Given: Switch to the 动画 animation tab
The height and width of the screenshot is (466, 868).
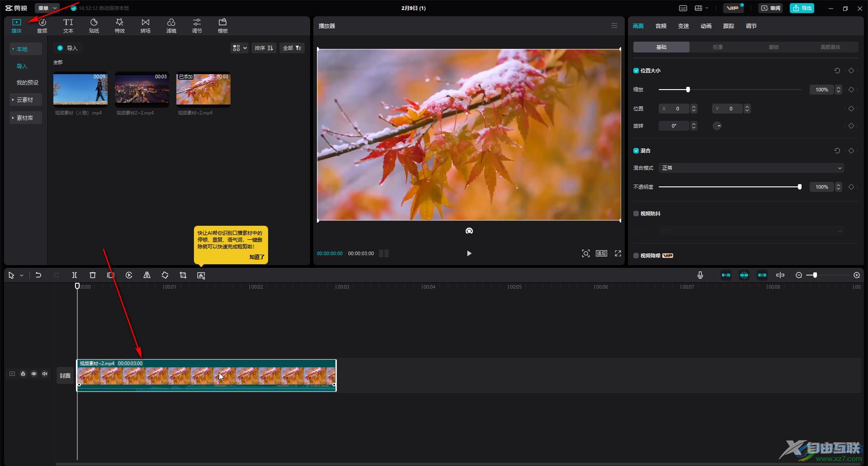Looking at the screenshot, I should coord(706,26).
